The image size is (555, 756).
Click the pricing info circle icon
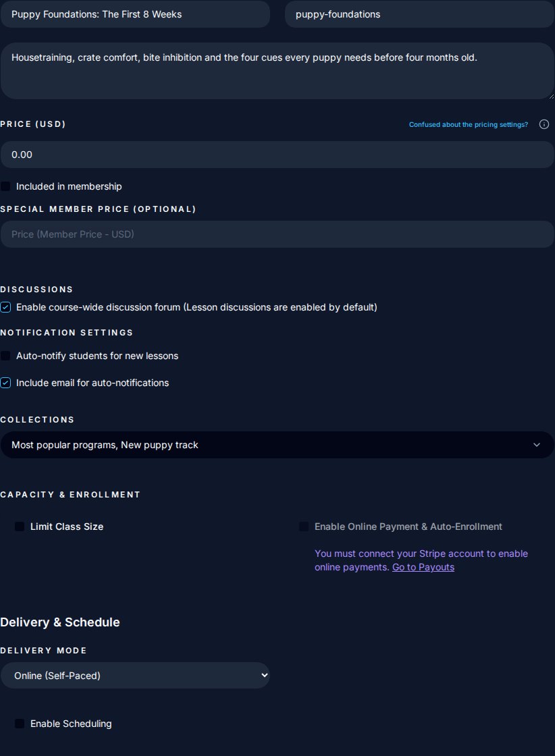pyautogui.click(x=544, y=124)
